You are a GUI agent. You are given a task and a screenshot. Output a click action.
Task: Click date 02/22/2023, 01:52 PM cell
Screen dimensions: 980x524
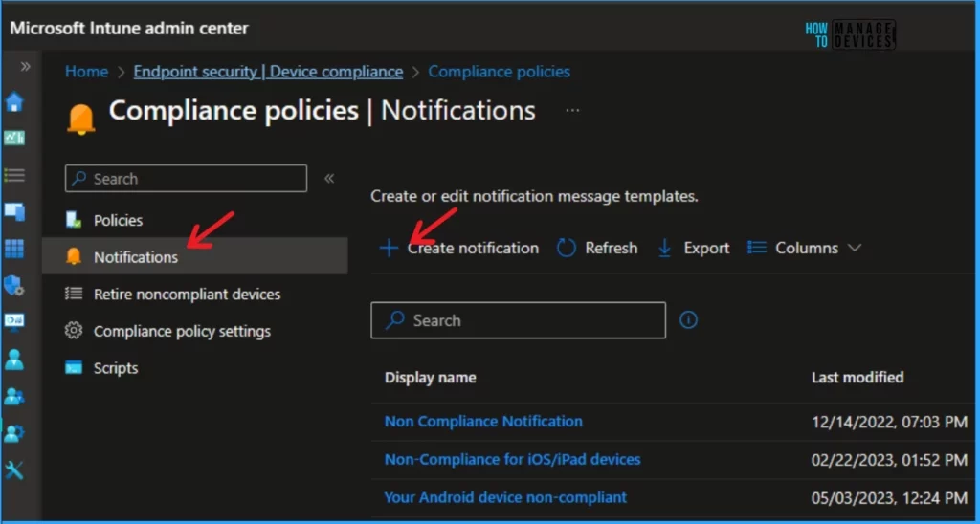(889, 460)
